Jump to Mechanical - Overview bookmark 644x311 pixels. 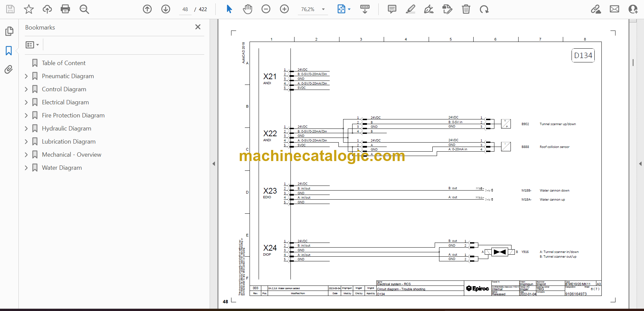click(x=71, y=155)
